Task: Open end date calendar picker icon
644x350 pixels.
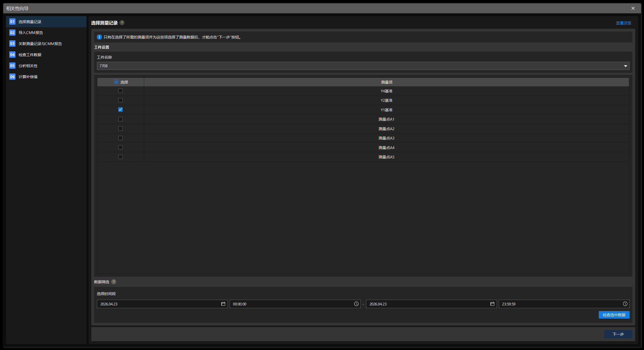Action: 492,304
